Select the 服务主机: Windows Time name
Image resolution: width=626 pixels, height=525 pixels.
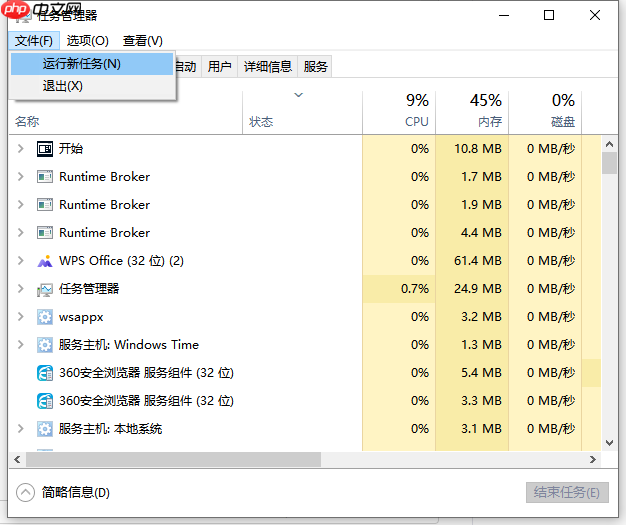pyautogui.click(x=129, y=345)
